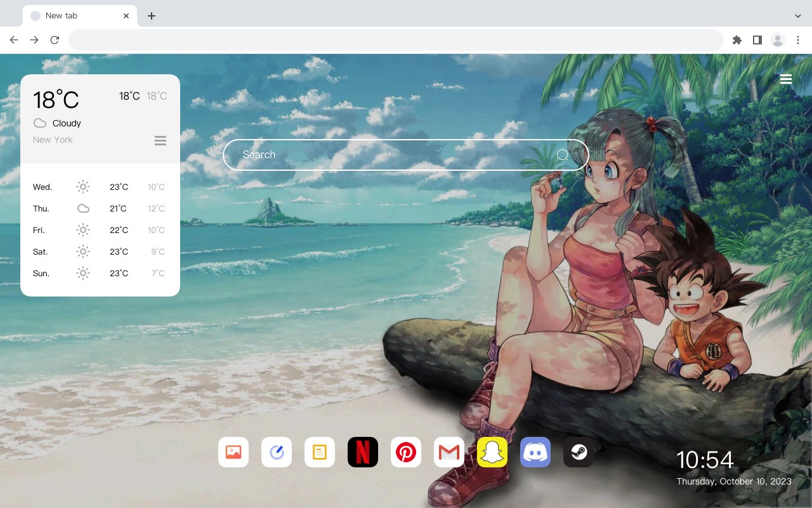Viewport: 812px width, 508px height.
Task: Reload the page
Action: click(x=55, y=40)
